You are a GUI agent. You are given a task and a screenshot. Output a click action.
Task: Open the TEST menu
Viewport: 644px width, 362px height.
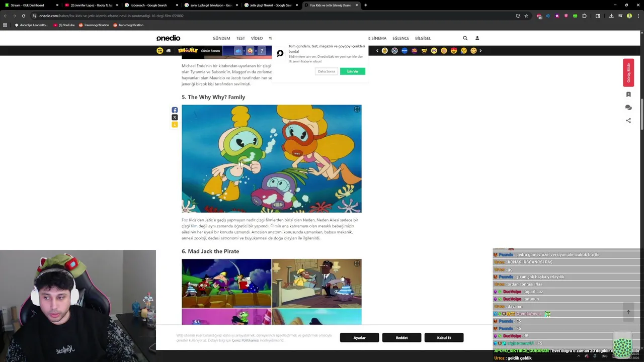tap(240, 38)
